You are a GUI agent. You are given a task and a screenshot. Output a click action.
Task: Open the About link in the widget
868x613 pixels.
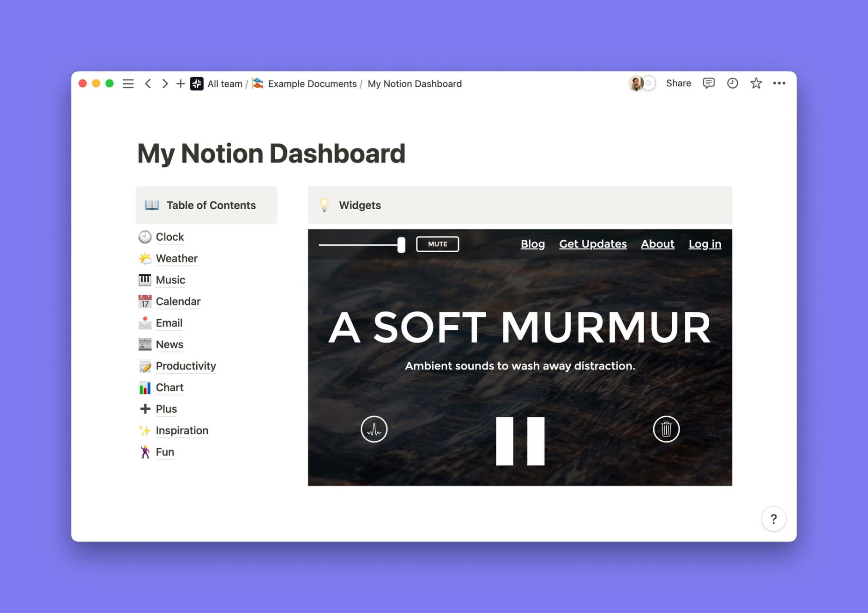click(x=657, y=244)
